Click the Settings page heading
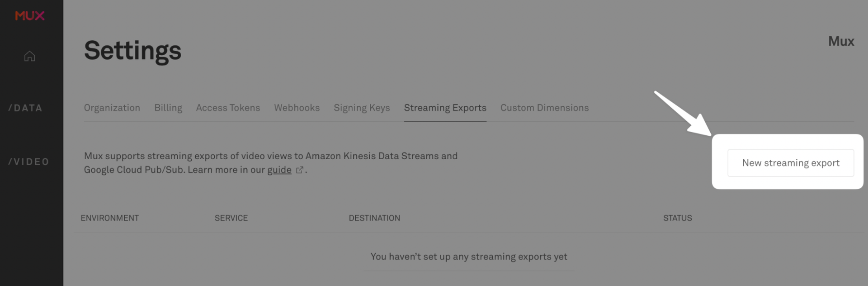Screen dimensions: 868x286 click(x=132, y=51)
